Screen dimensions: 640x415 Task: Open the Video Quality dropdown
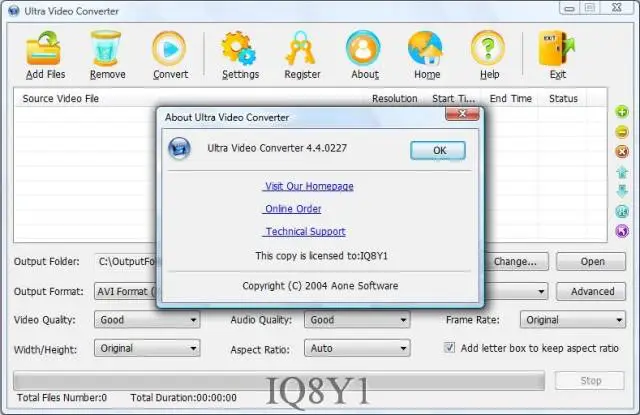147,320
